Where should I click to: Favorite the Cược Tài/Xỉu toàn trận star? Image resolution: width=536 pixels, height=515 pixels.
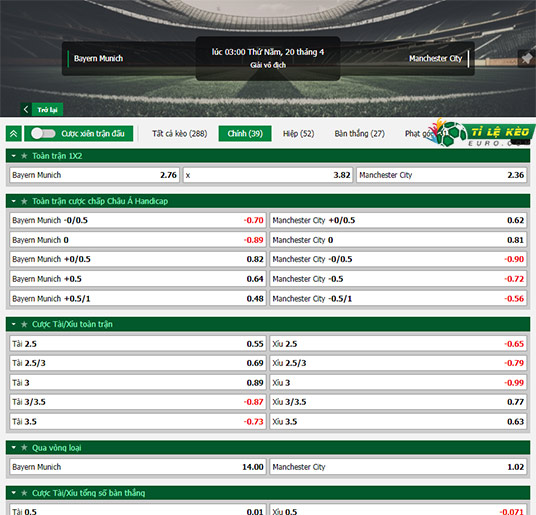tap(24, 324)
